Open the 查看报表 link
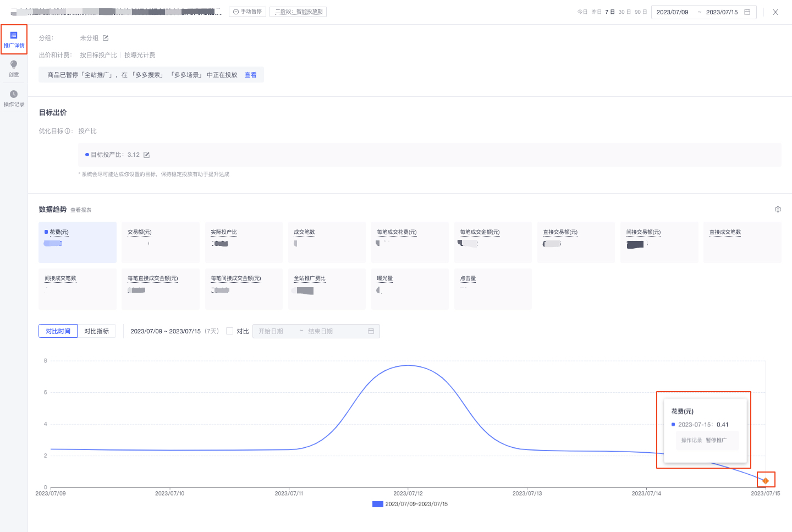Image resolution: width=792 pixels, height=532 pixels. [81, 210]
